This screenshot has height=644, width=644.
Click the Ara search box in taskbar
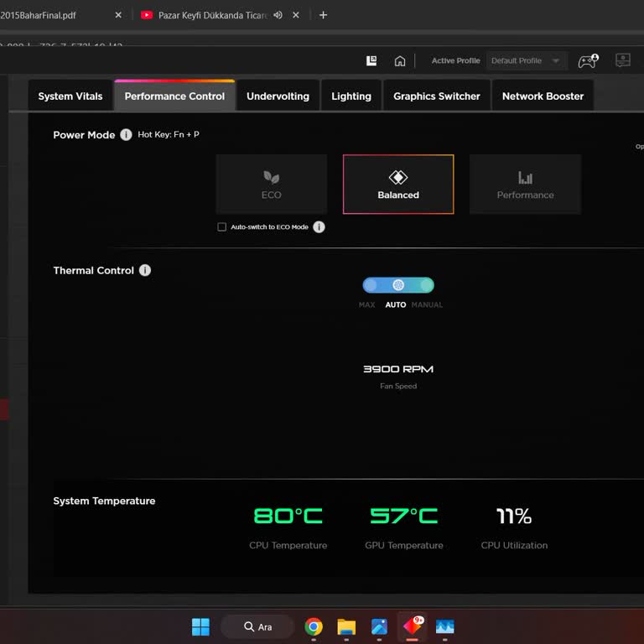[258, 626]
